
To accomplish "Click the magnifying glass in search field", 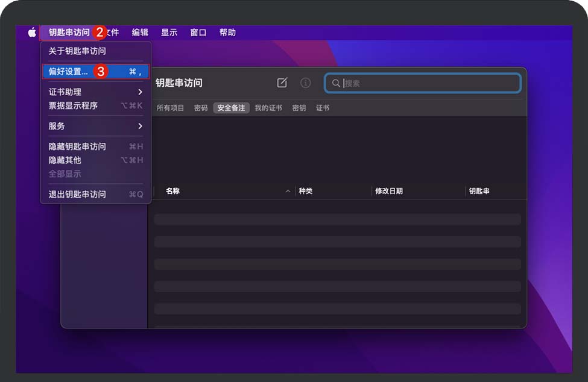I will [336, 83].
